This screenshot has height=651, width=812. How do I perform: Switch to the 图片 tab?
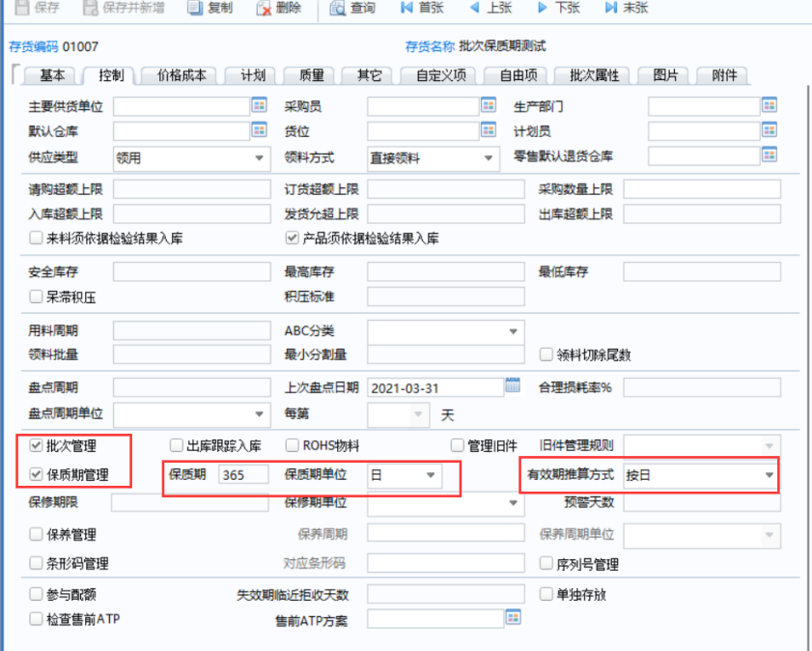point(665,75)
